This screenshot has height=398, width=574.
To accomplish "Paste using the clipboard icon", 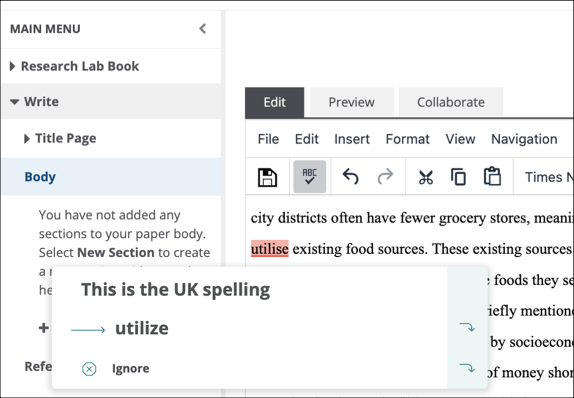I will pyautogui.click(x=492, y=176).
